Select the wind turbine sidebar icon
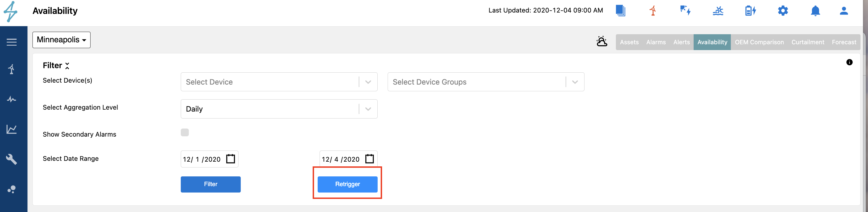The image size is (868, 212). [x=11, y=69]
